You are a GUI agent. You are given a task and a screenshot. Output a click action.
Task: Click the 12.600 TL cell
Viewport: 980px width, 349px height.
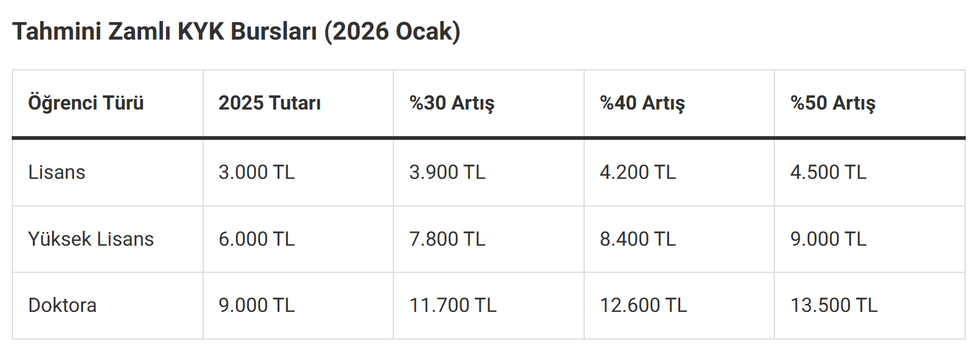point(643,305)
